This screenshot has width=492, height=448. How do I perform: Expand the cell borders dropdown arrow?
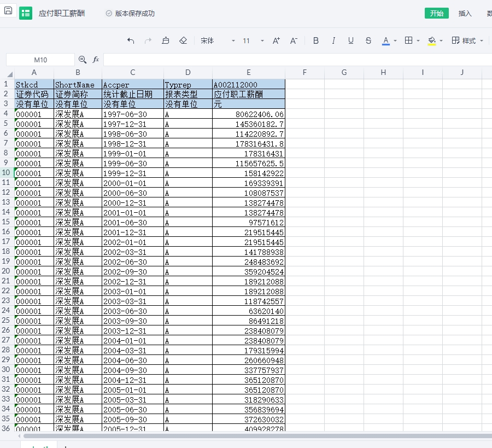pyautogui.click(x=418, y=41)
